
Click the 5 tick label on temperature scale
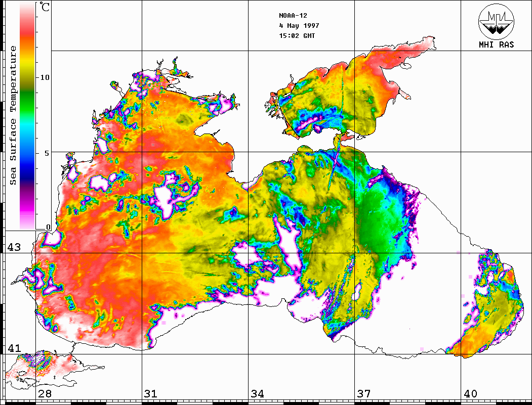(x=48, y=153)
